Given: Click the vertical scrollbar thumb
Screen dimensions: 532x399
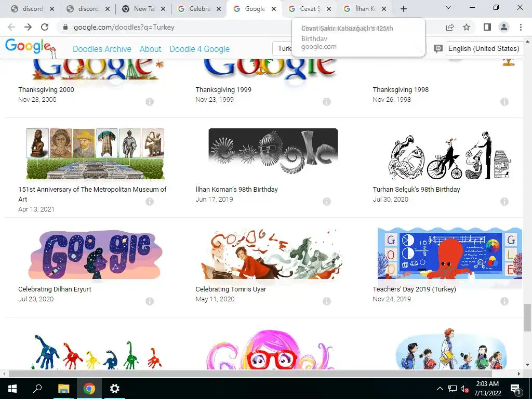Looking at the screenshot, I should (527, 317).
